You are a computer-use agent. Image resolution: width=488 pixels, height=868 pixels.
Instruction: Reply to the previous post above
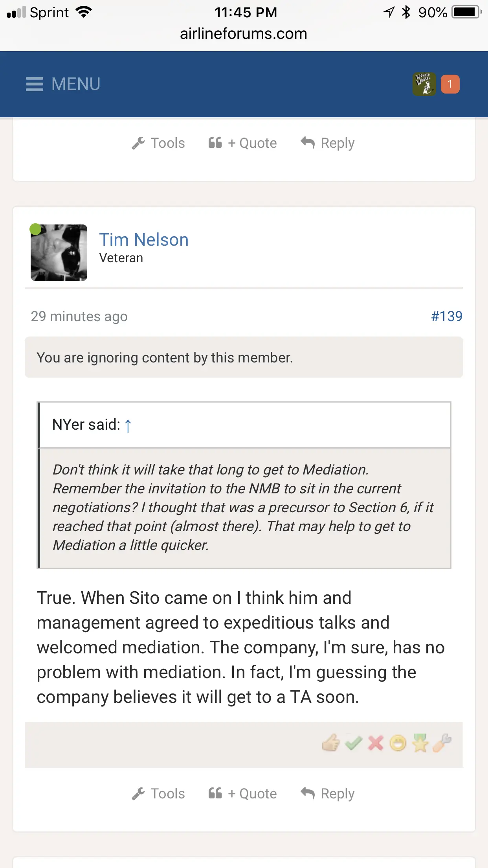click(328, 143)
